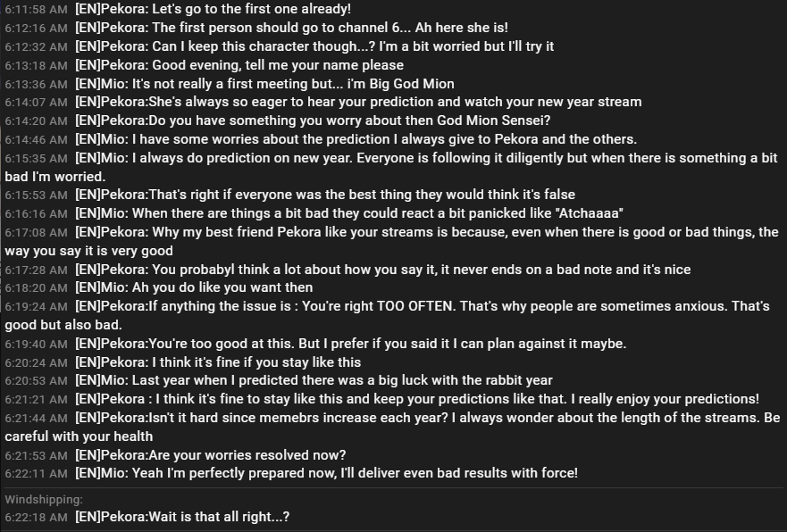Viewport: 787px width, 532px height.
Task: Click Mio's 'Big God Mion' message
Action: 264,84
